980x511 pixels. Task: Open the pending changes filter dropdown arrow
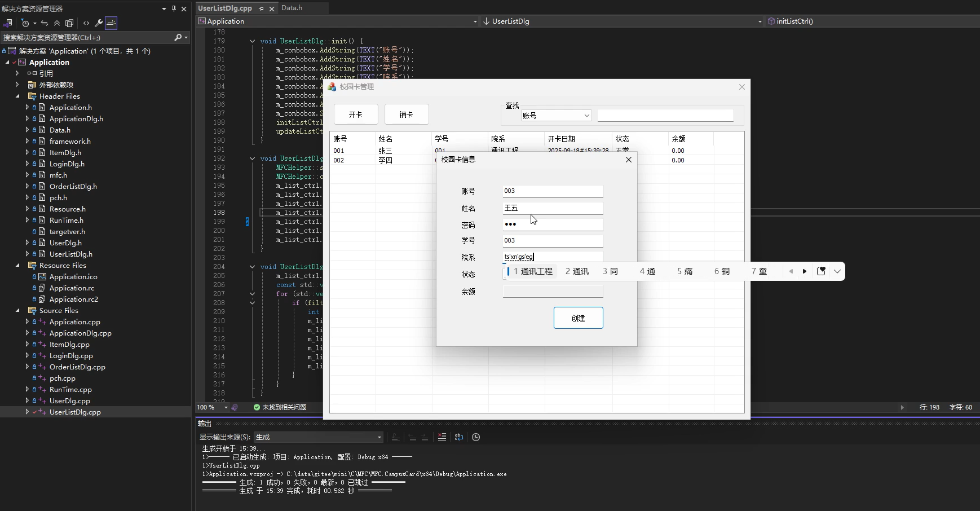34,24
